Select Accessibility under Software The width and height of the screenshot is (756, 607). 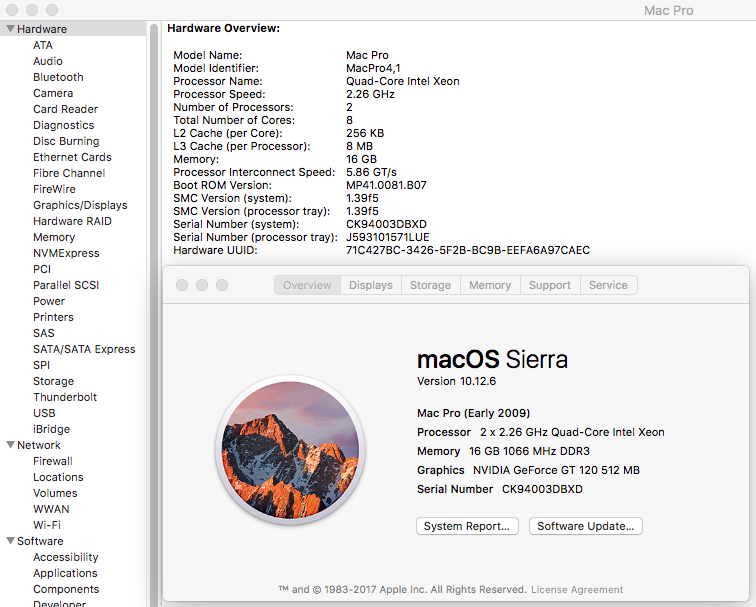click(x=66, y=557)
